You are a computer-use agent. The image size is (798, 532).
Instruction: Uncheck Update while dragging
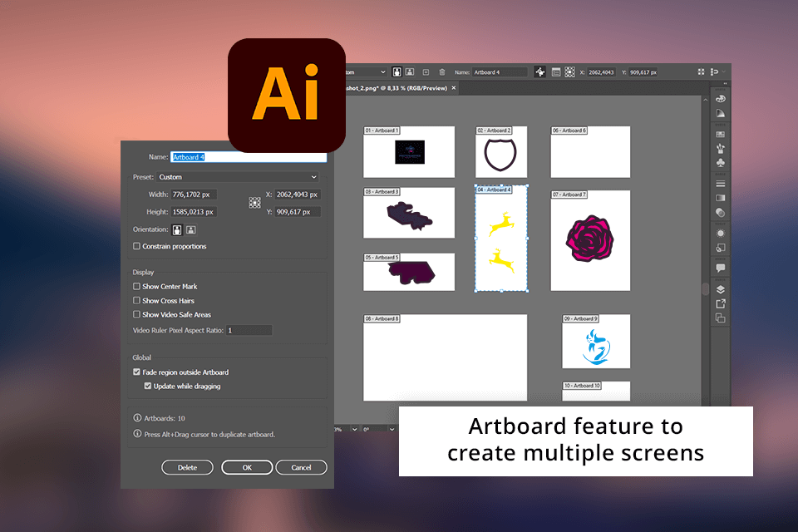[x=148, y=386]
